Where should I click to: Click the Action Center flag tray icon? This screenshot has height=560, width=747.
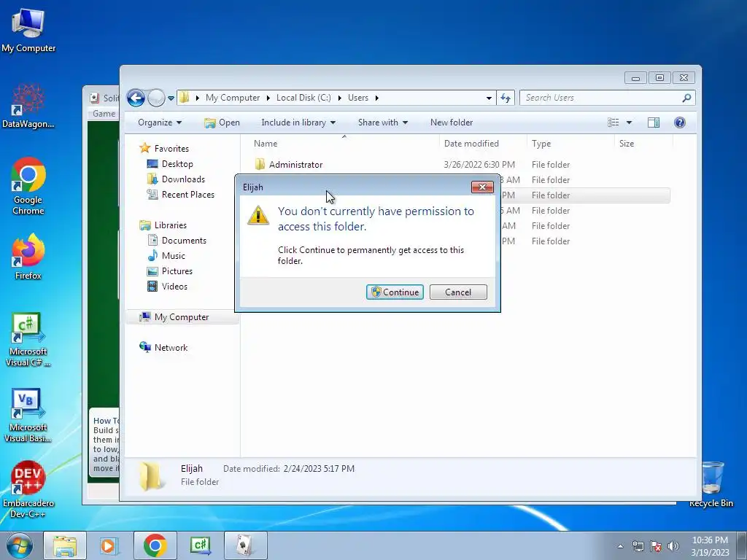click(656, 546)
